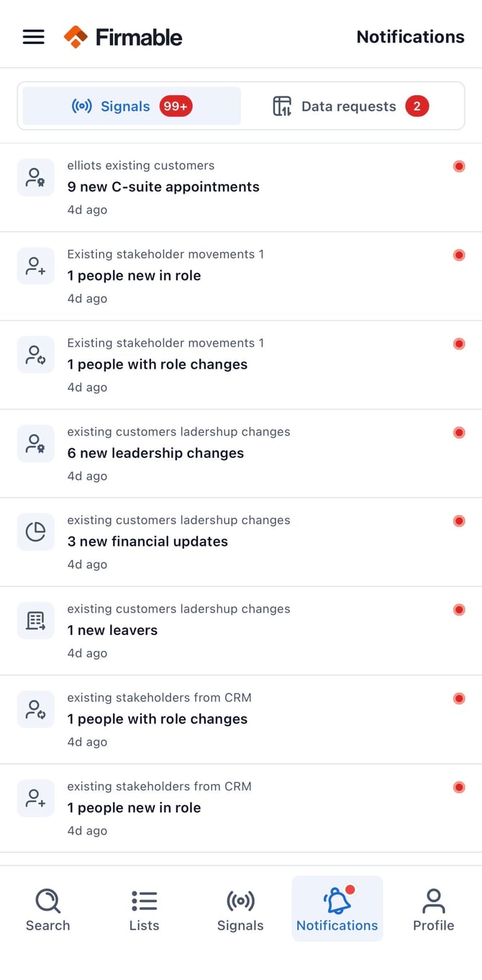482x980 pixels.
Task: Click the financial updates pie chart icon
Action: tap(35, 531)
